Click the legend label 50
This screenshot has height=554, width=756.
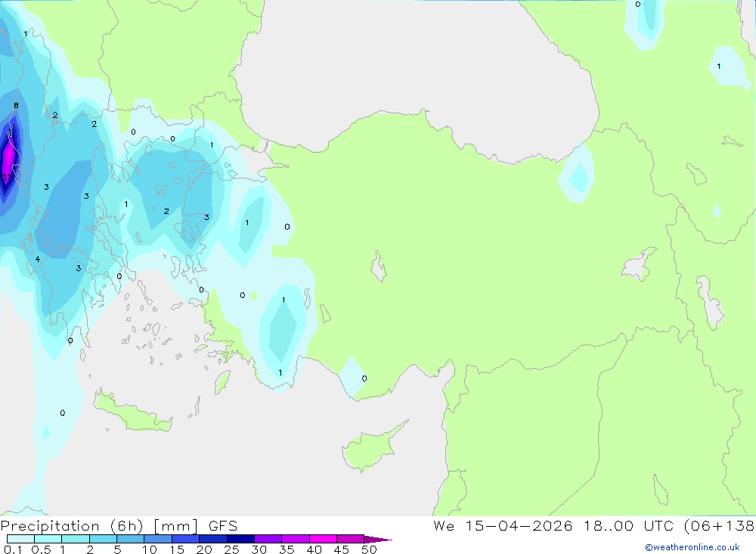pyautogui.click(x=369, y=549)
